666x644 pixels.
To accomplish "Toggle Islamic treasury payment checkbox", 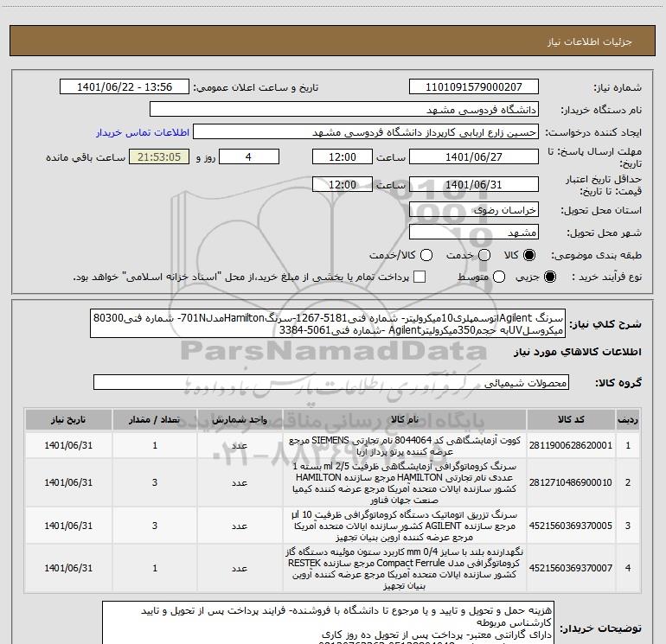I will (x=419, y=277).
